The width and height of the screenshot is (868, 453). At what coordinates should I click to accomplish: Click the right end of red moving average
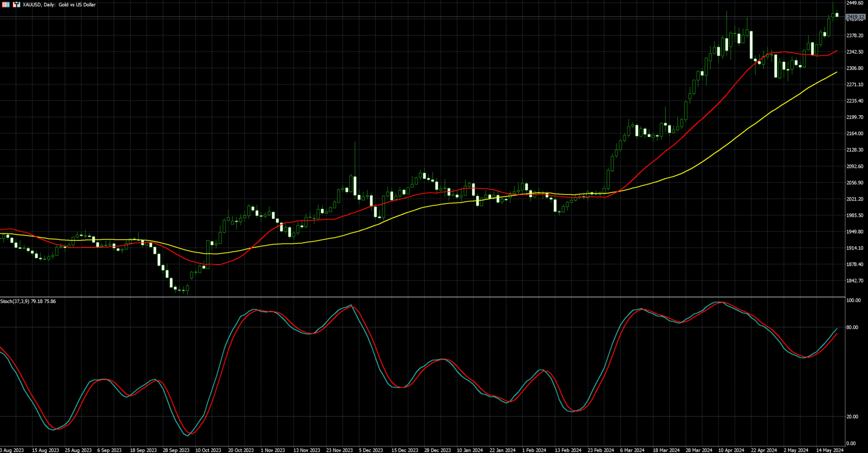(x=836, y=51)
